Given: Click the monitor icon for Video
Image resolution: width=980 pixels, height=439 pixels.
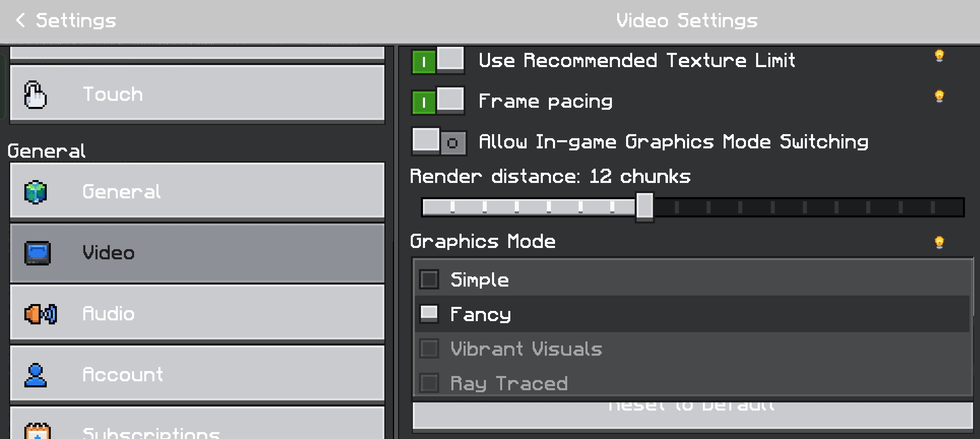Looking at the screenshot, I should (37, 253).
